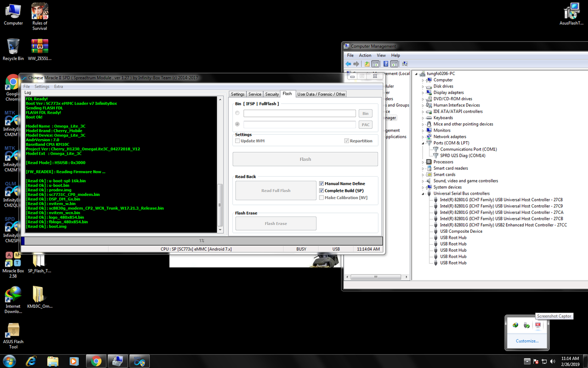Launch Internet Explorer from taskbar
The height and width of the screenshot is (368, 588).
[31, 361]
